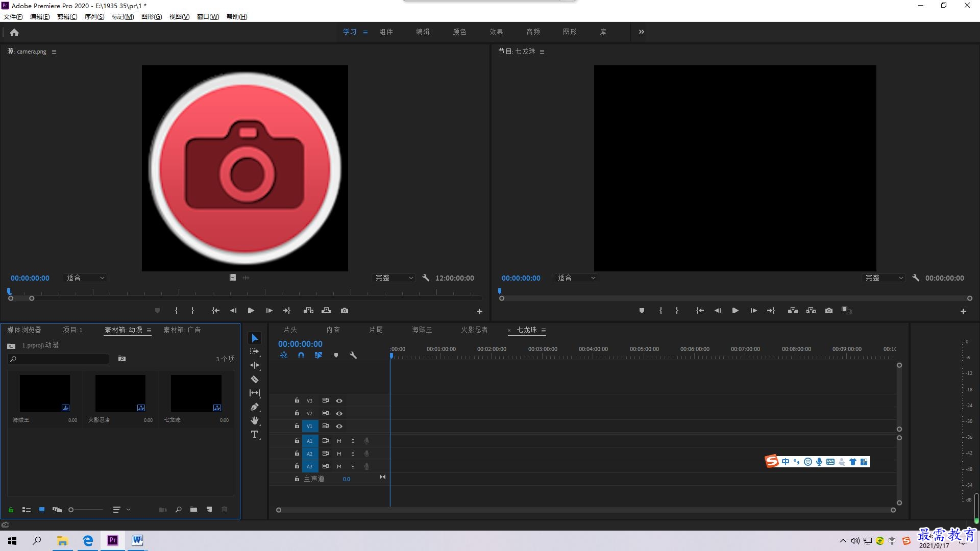Viewport: 980px width, 551px height.
Task: Open Source monitor zoom level dropdown 适合
Action: point(85,278)
